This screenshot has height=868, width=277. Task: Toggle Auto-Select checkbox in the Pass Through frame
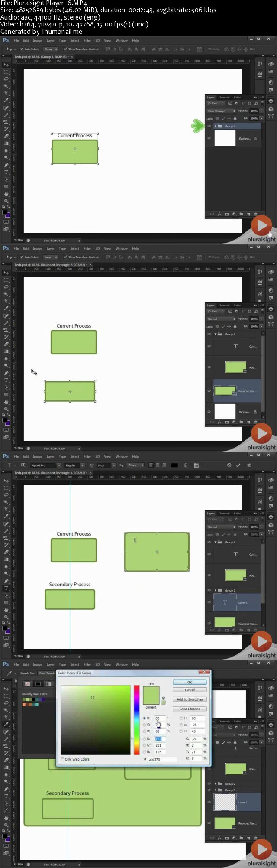pos(22,49)
